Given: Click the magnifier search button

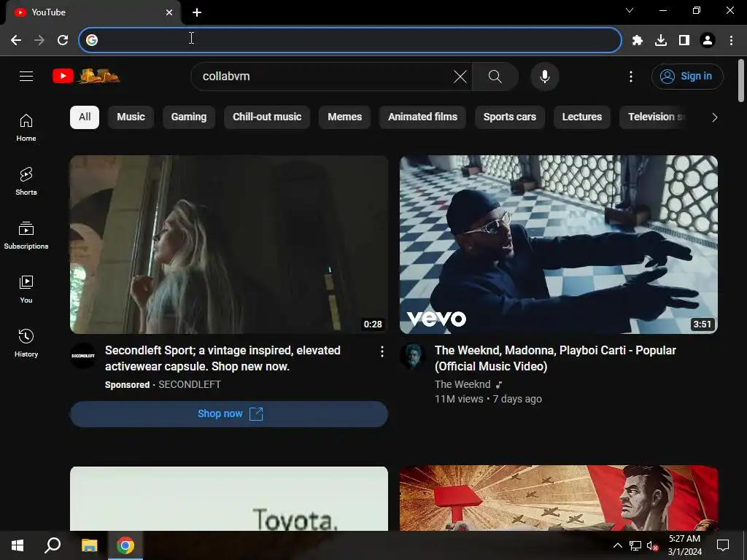Looking at the screenshot, I should (x=495, y=76).
